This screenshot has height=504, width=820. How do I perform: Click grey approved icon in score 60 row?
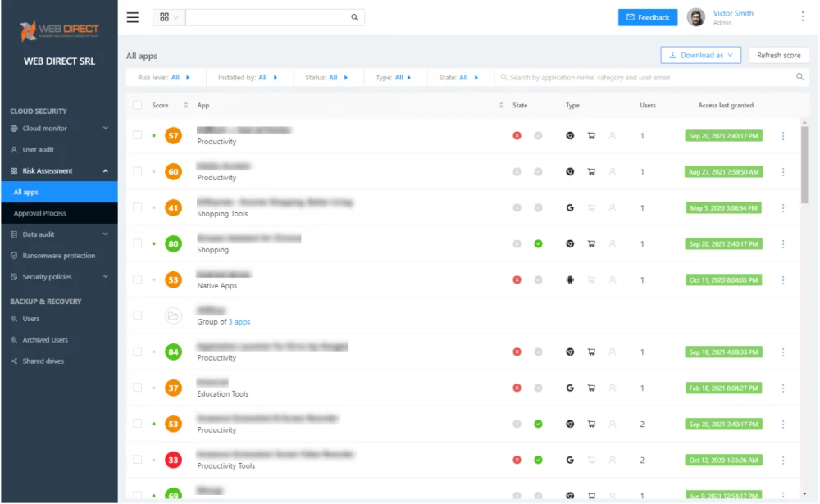(538, 172)
